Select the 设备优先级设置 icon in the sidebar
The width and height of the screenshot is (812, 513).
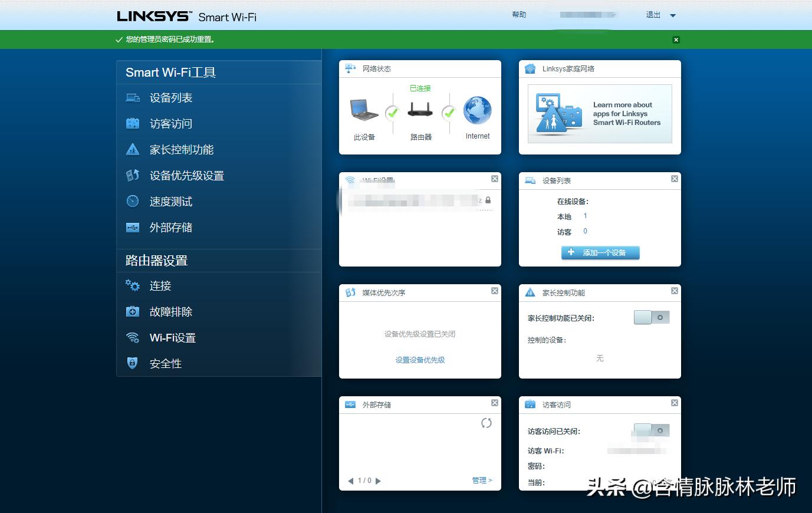pos(133,175)
